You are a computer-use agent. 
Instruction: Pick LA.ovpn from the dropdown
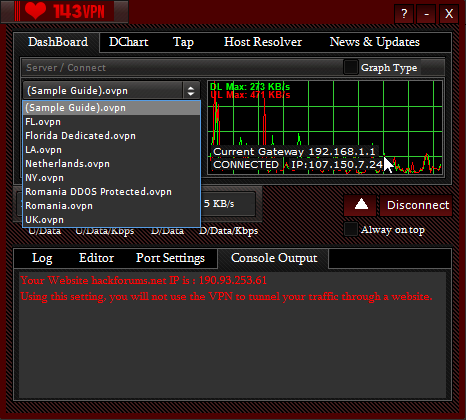(x=111, y=150)
